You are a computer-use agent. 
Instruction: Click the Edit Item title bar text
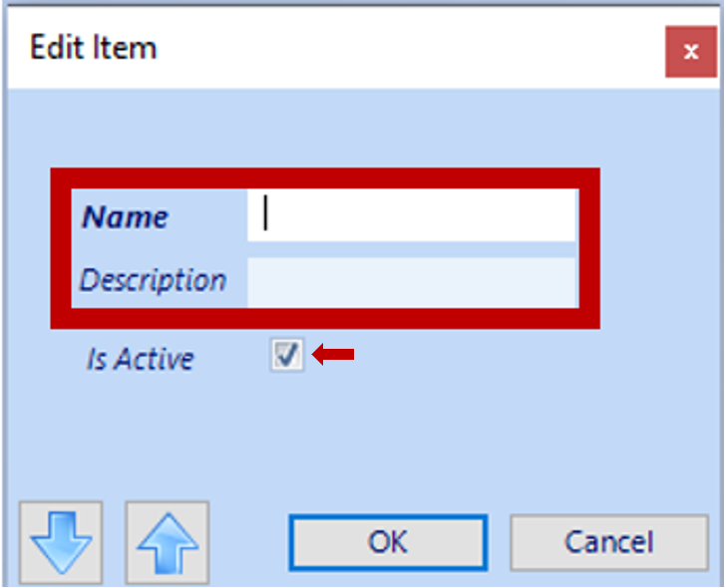[x=93, y=47]
